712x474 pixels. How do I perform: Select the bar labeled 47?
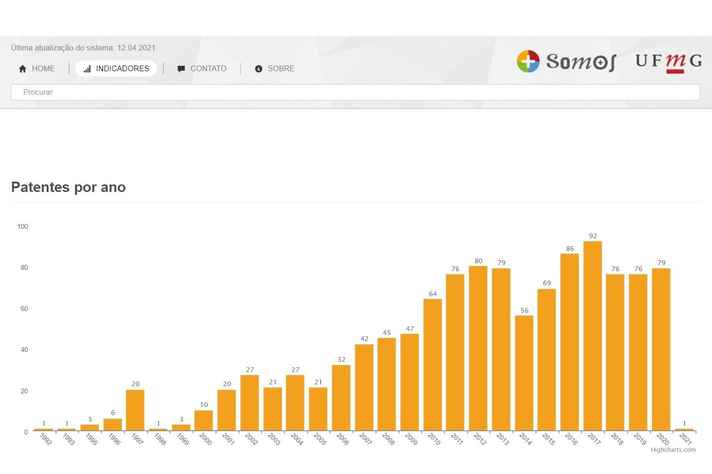[x=410, y=382]
